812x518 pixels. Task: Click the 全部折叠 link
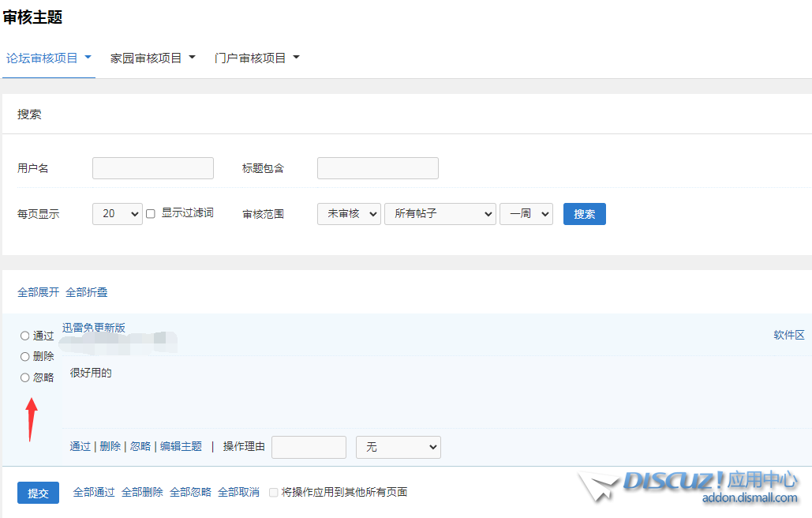[87, 292]
